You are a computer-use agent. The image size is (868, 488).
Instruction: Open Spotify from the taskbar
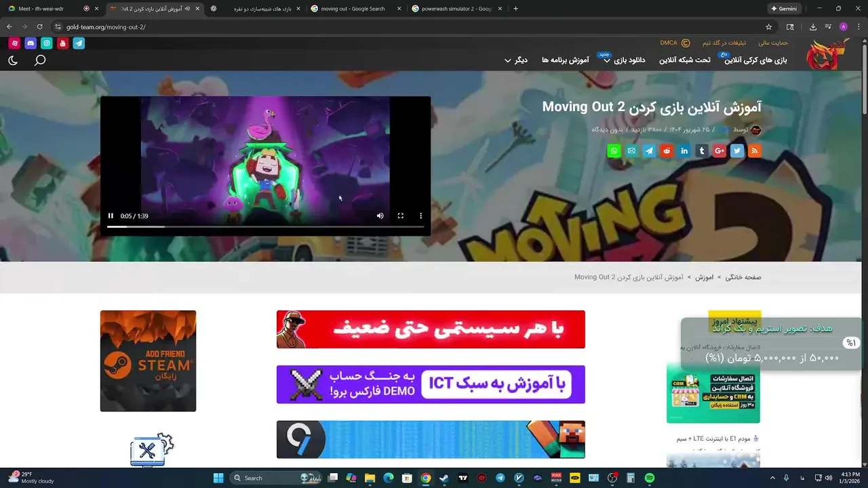pyautogui.click(x=649, y=478)
